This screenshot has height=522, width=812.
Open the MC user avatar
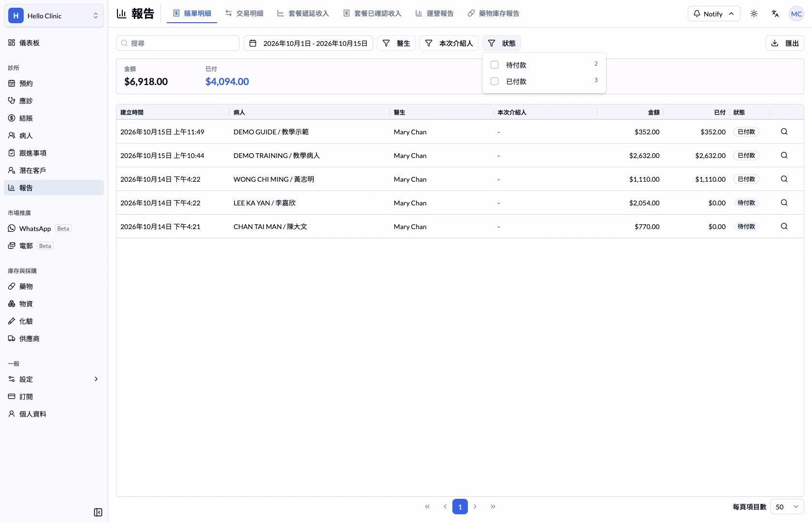[x=796, y=14]
